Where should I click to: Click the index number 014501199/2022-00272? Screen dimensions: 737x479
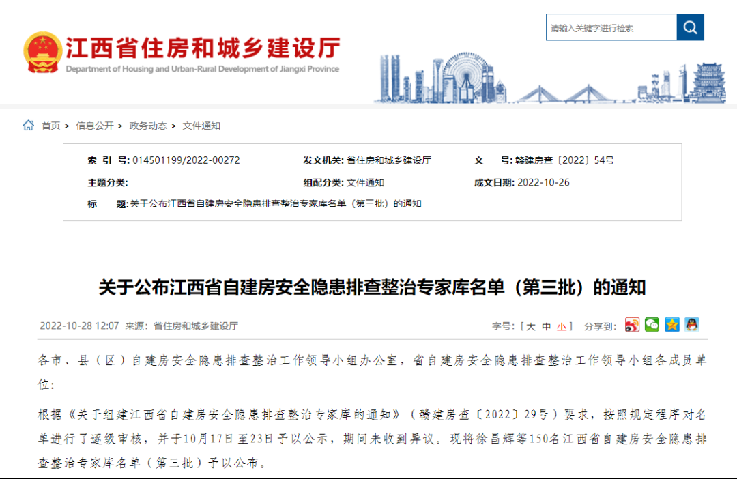[186, 159]
